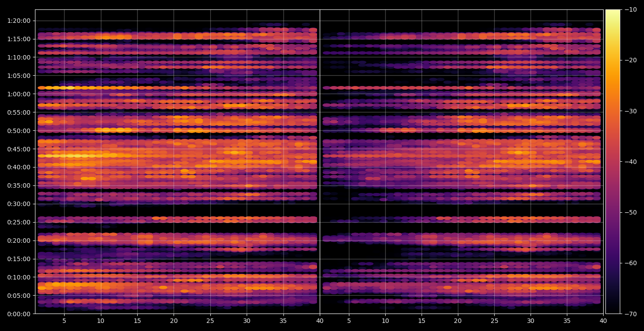644x331 pixels.
Task: Select the 0:20:00 time axis label
Action: 19,241
